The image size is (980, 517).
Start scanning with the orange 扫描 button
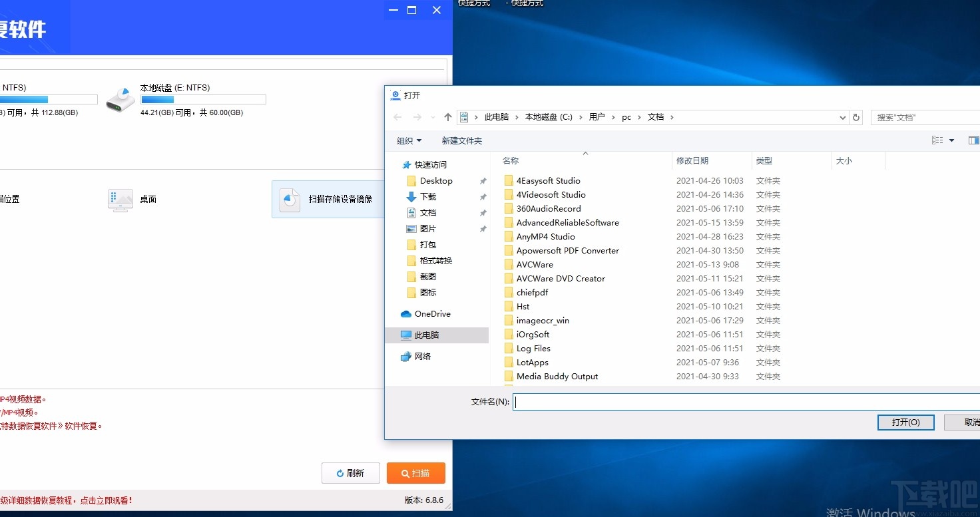(x=415, y=473)
